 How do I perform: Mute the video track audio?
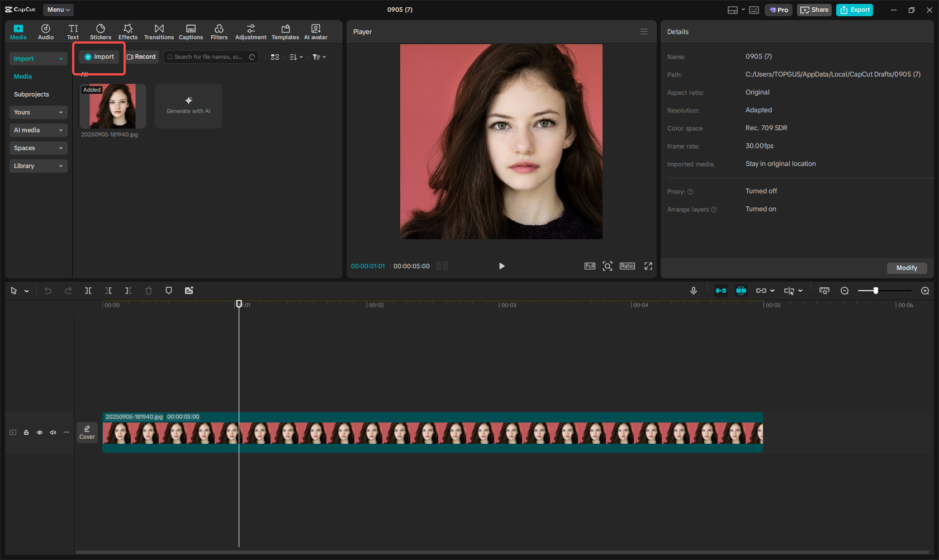53,433
